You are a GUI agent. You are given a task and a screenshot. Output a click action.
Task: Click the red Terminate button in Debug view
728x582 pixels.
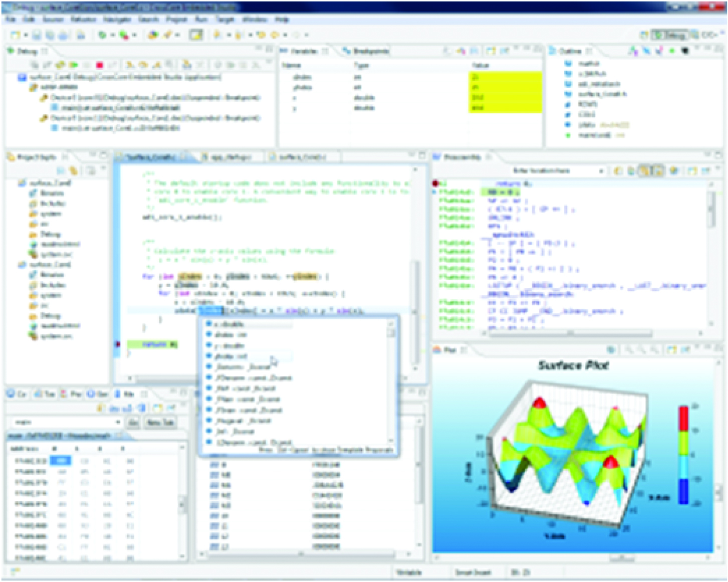[100, 65]
